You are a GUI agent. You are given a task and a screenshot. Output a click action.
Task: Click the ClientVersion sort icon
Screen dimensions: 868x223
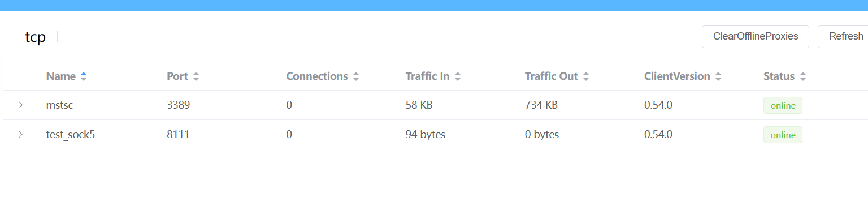click(x=718, y=76)
